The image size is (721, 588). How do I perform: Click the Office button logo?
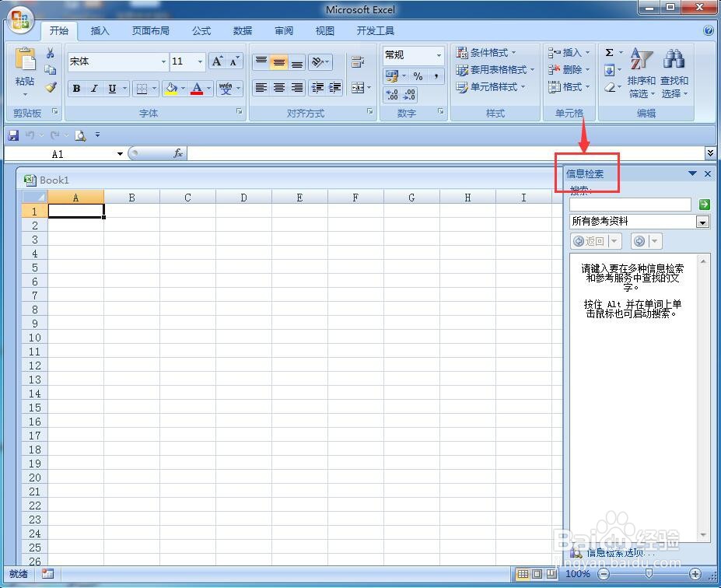tap(20, 20)
